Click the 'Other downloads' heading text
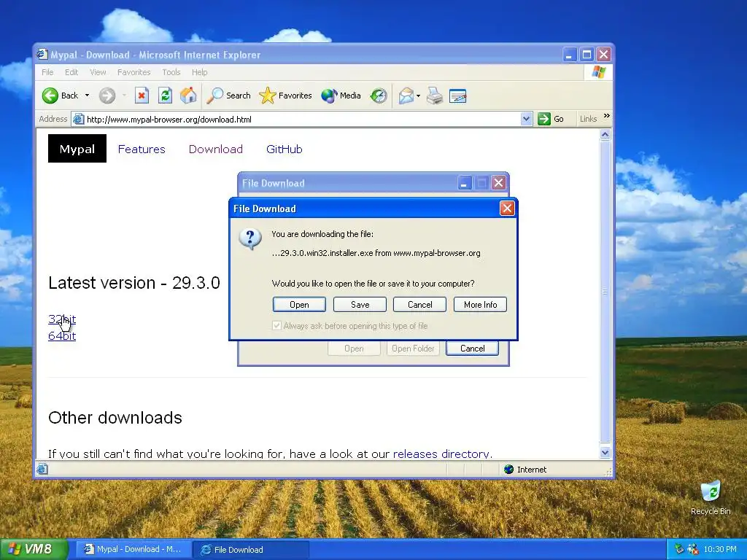Image resolution: width=747 pixels, height=560 pixels. click(x=115, y=418)
